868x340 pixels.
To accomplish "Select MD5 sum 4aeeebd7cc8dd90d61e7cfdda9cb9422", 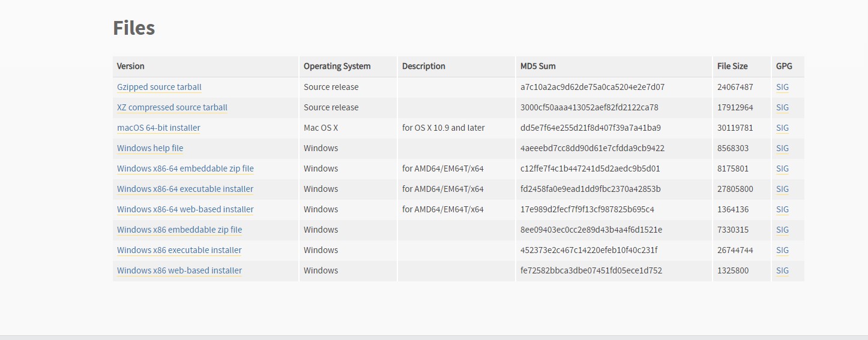I will [592, 148].
